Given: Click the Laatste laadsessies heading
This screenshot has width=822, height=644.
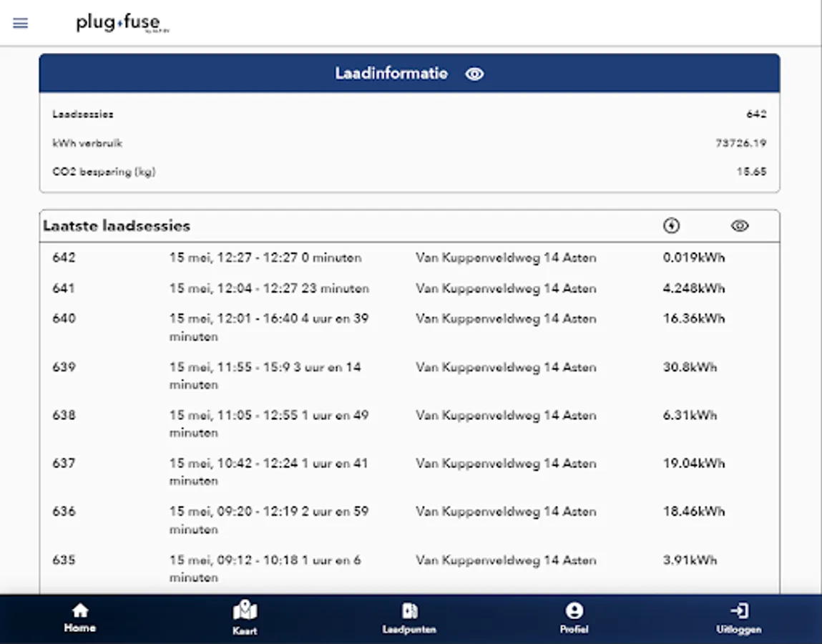Looking at the screenshot, I should coord(117,226).
